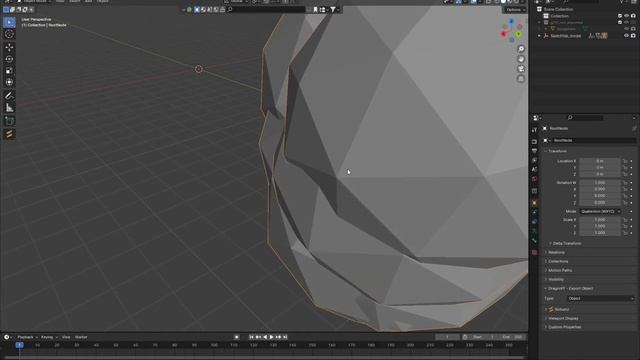Toggle render camera for Sketchfab_model row

pyautogui.click(x=633, y=36)
